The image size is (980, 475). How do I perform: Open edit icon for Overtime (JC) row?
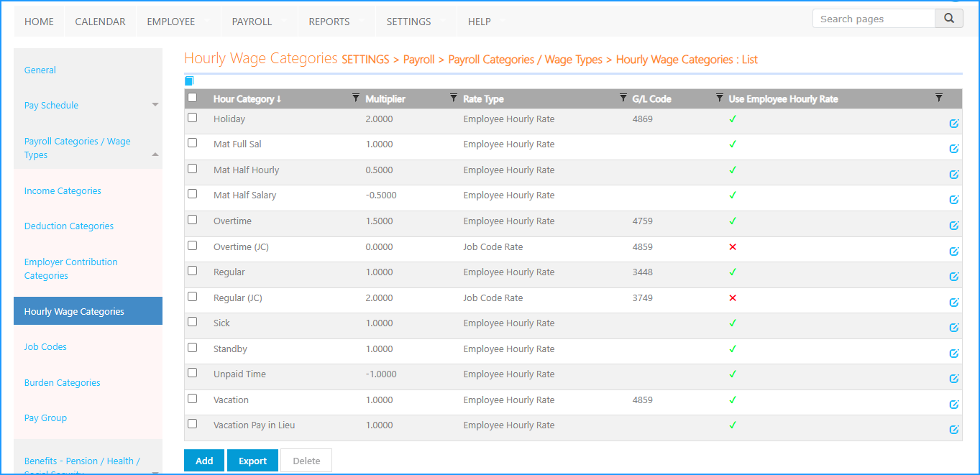click(x=954, y=252)
